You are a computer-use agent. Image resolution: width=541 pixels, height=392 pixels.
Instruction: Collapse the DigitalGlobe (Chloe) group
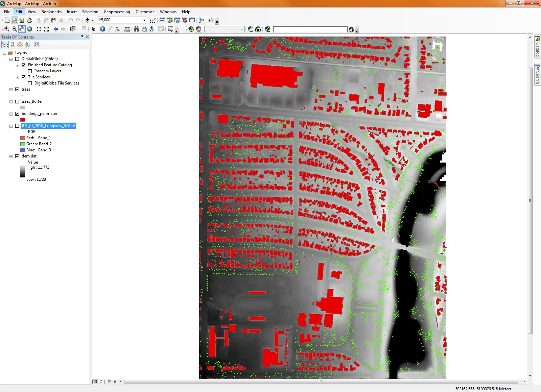tap(11, 58)
